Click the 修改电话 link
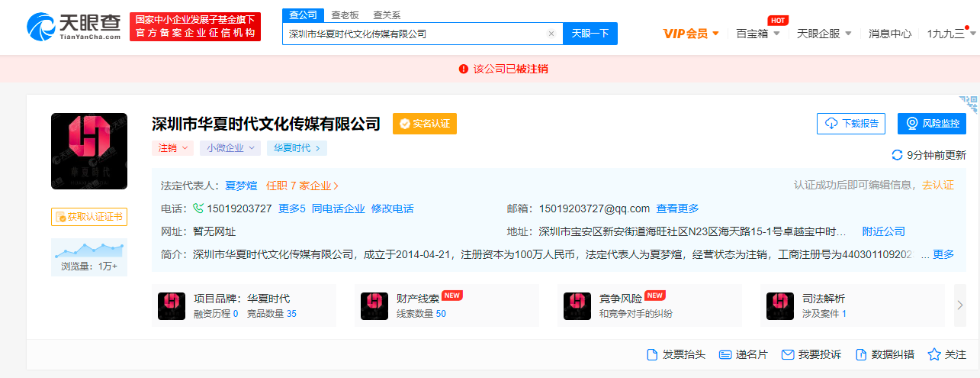 [392, 208]
